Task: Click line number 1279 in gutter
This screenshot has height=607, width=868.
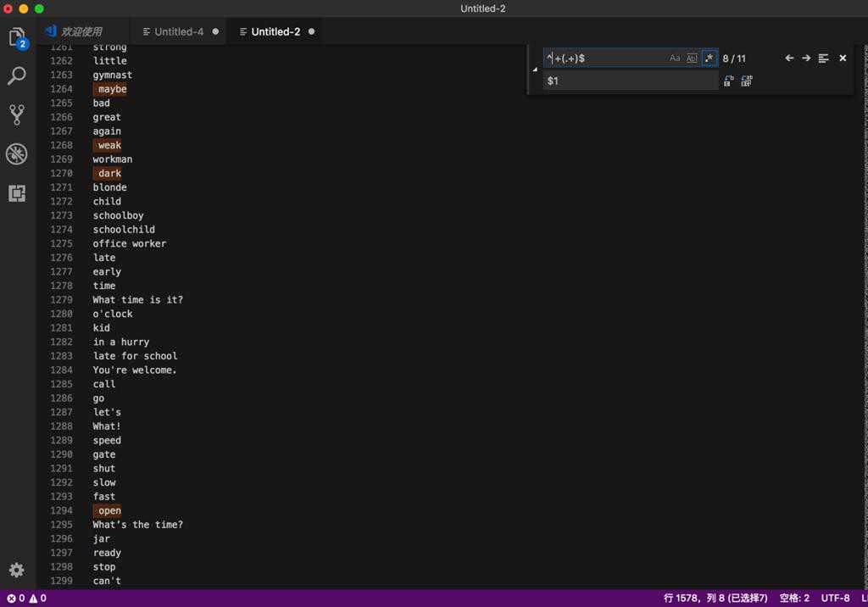Action: (x=61, y=299)
